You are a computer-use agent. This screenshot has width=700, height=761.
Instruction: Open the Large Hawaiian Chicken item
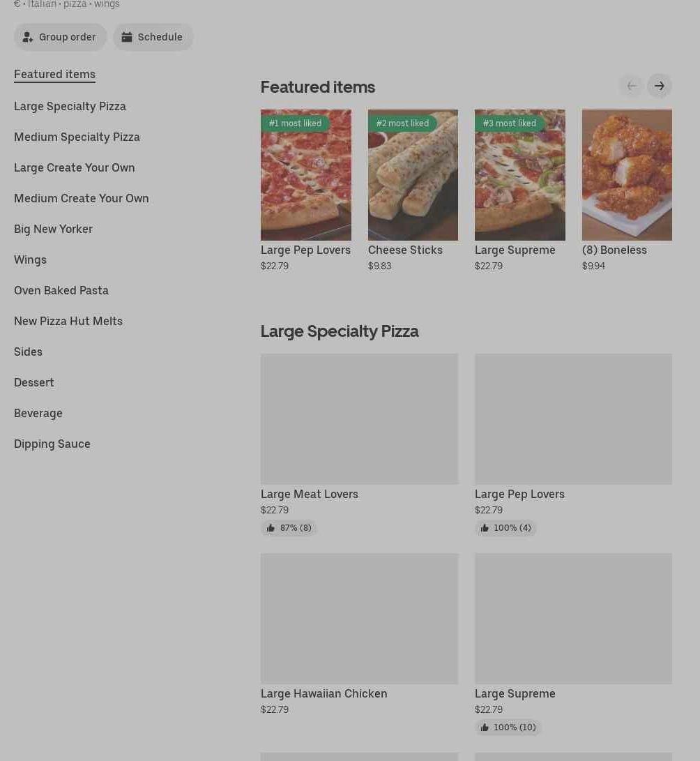359,619
